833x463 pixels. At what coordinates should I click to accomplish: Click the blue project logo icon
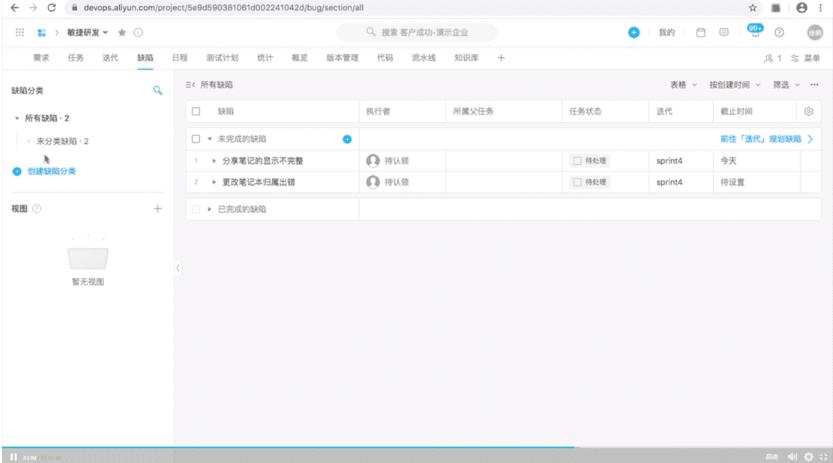[41, 32]
